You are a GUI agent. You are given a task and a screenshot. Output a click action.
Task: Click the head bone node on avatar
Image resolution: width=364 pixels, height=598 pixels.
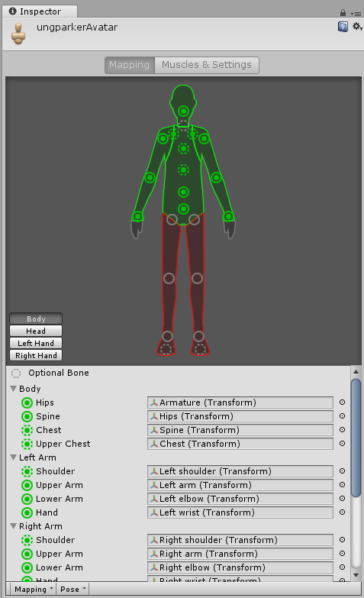point(183,111)
